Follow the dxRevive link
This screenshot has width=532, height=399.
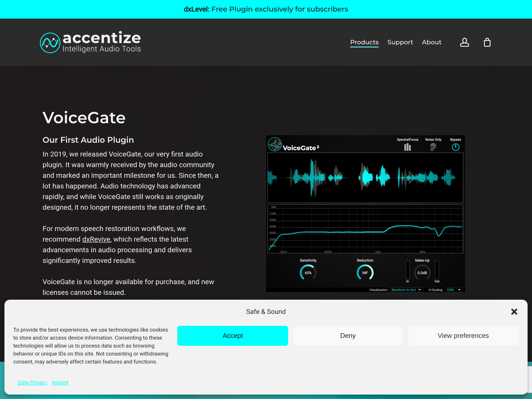[96, 239]
